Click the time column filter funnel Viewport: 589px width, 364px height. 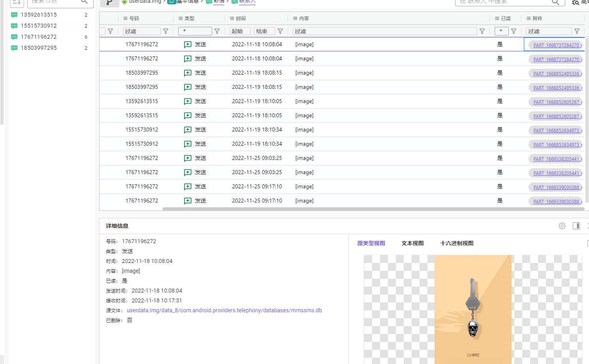[x=280, y=31]
